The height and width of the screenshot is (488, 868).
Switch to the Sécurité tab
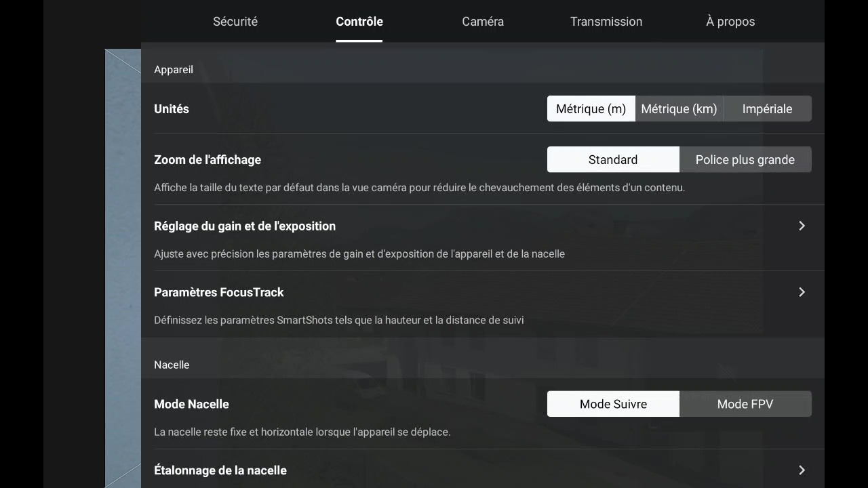coord(235,22)
